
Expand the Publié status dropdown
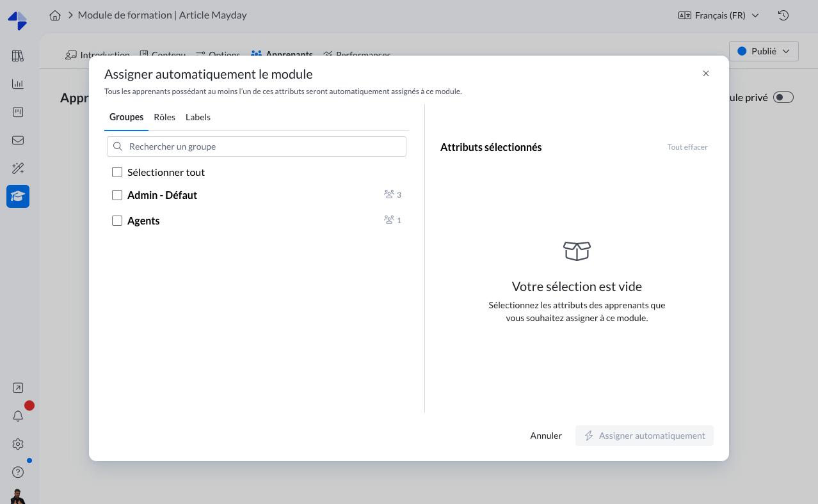(764, 51)
